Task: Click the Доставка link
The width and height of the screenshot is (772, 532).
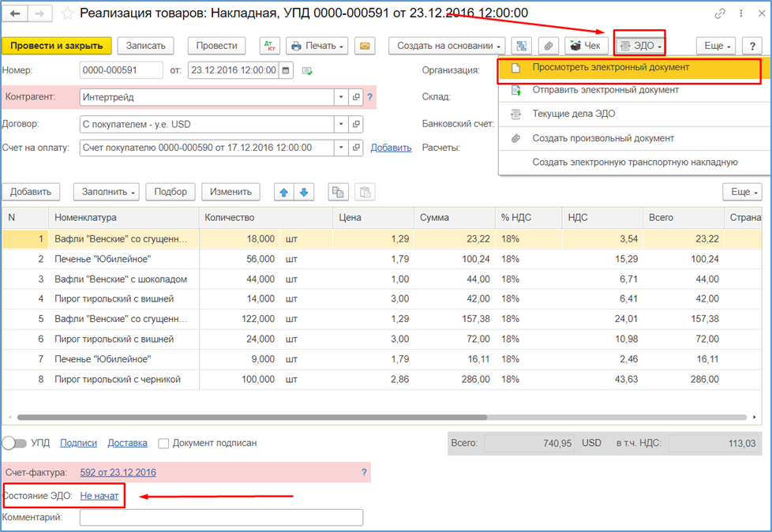Action: point(128,443)
